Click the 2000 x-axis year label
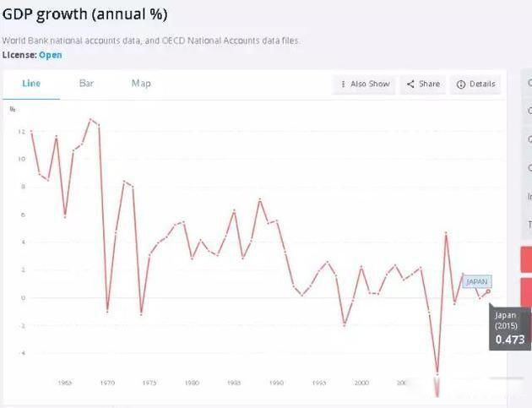 pos(361,383)
